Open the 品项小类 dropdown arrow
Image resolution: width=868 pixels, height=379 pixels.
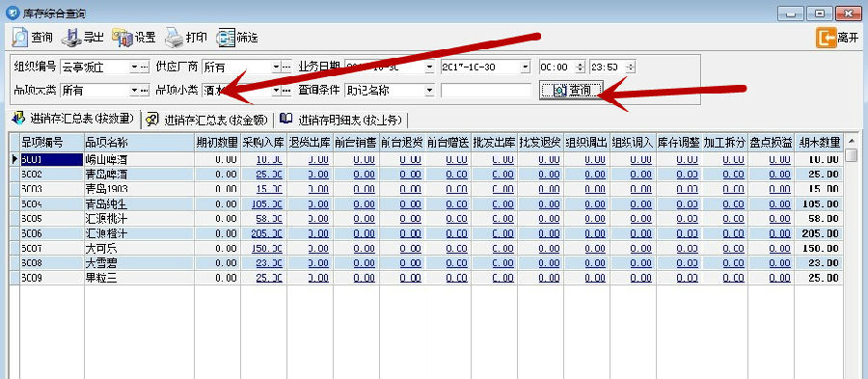[x=276, y=90]
